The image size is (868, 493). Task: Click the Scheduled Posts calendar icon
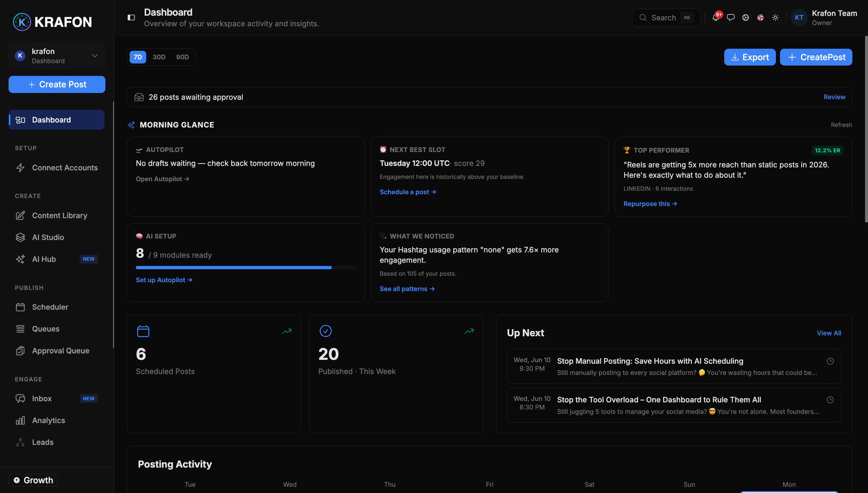143,331
